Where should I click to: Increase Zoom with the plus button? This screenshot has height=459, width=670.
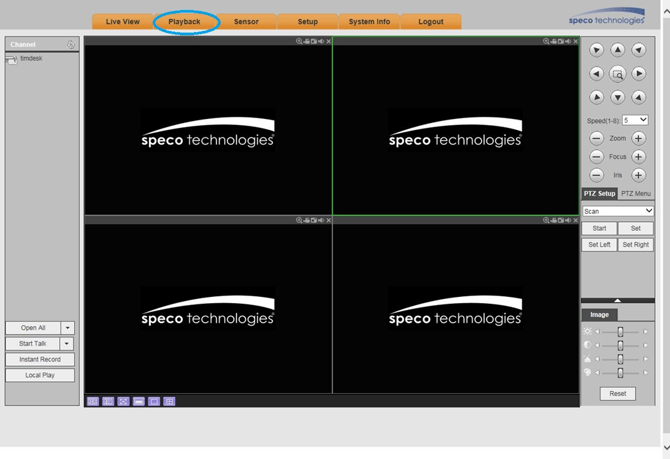pyautogui.click(x=638, y=138)
